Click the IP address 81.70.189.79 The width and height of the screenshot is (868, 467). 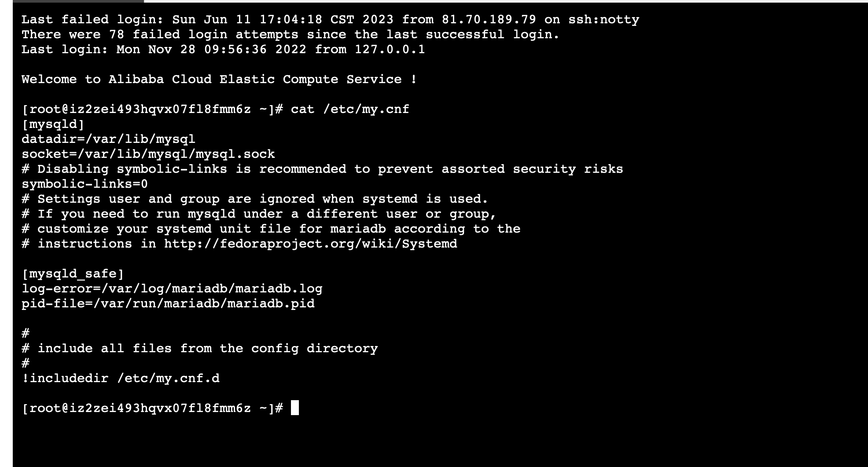489,19
